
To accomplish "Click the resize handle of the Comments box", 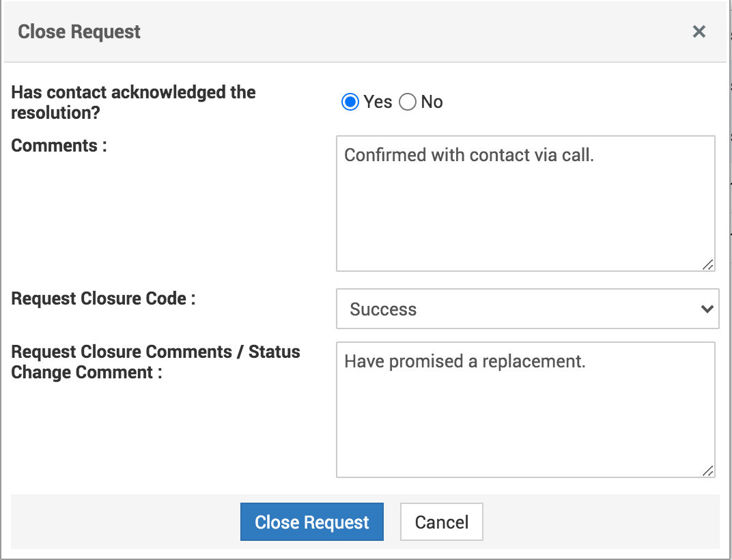I will point(708,264).
